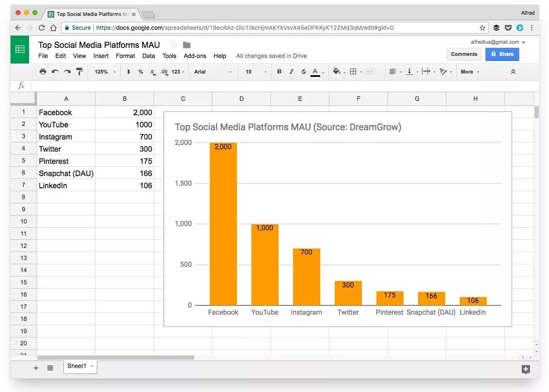The height and width of the screenshot is (392, 549).
Task: Open the Add-ons menu
Action: 195,56
